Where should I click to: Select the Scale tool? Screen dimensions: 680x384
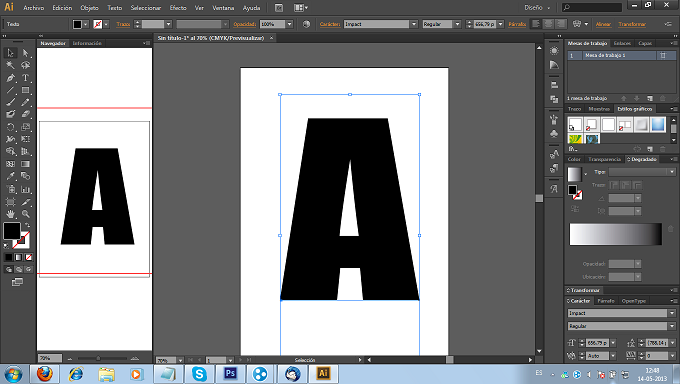click(x=26, y=127)
